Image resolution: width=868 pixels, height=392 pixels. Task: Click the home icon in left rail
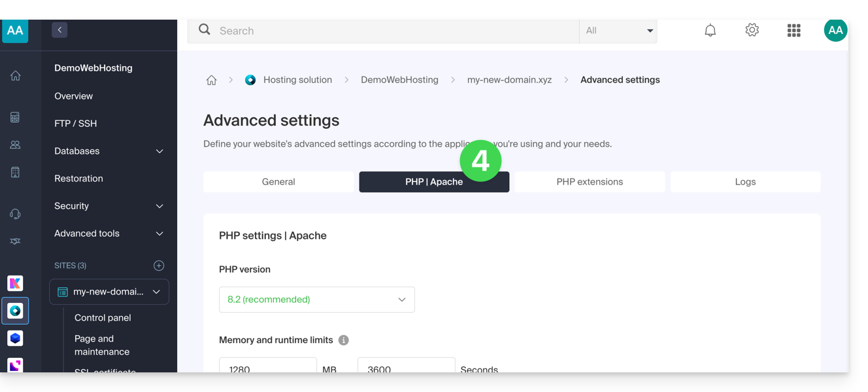click(15, 76)
